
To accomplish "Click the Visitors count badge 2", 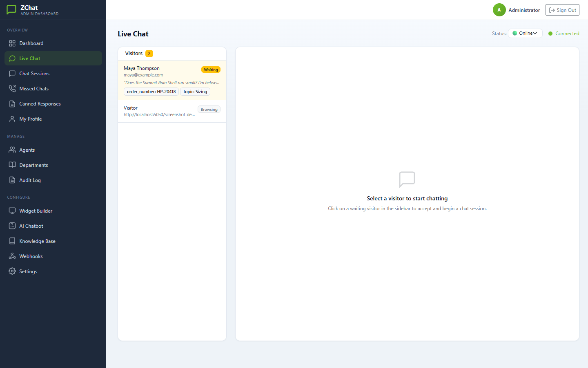I will (x=149, y=54).
